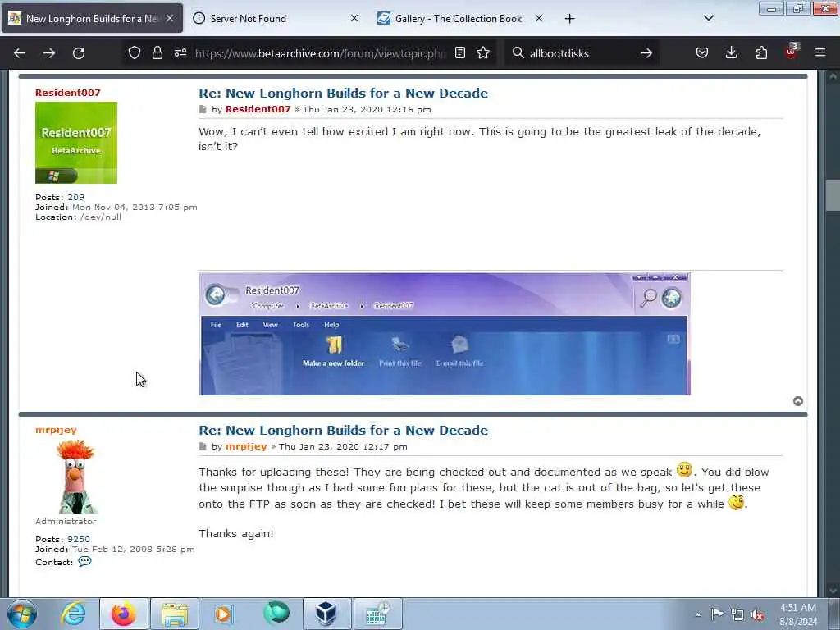Click the betaarchive.com URL address field
This screenshot has height=630, width=840.
click(x=321, y=53)
